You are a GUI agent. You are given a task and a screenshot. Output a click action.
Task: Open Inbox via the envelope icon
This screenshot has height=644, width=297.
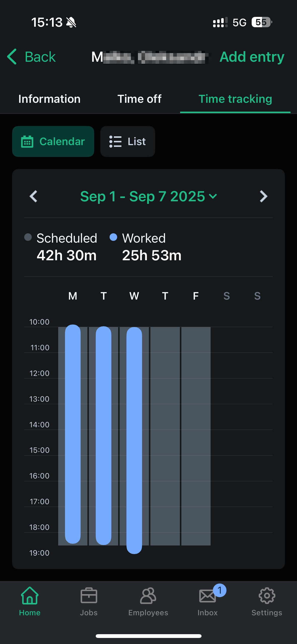207,596
